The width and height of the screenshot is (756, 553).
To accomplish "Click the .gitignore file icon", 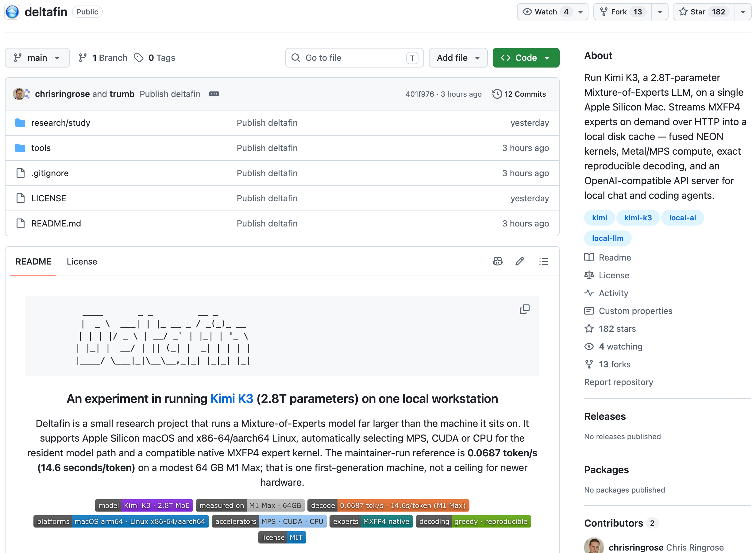I will click(x=21, y=173).
